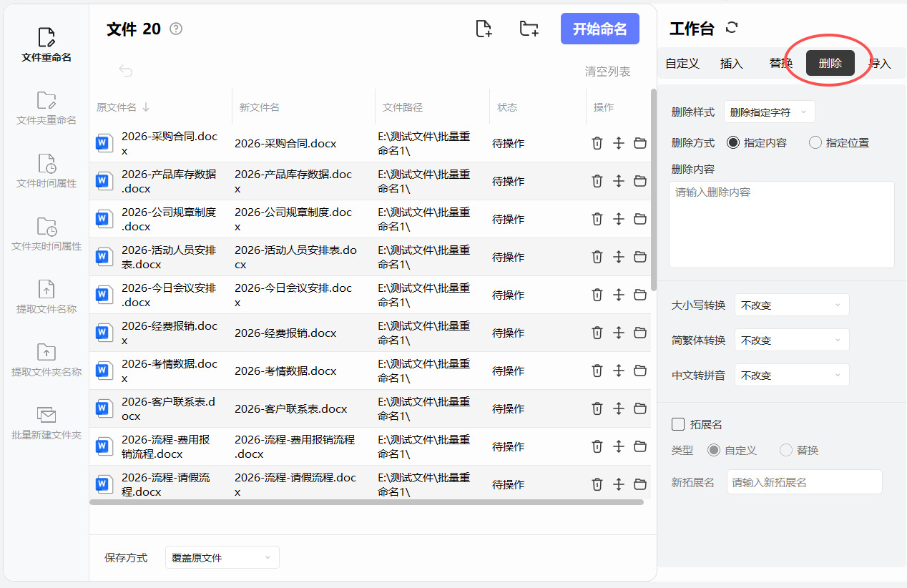907x588 pixels.
Task: Select the 指定内容 radio button
Action: [x=733, y=142]
